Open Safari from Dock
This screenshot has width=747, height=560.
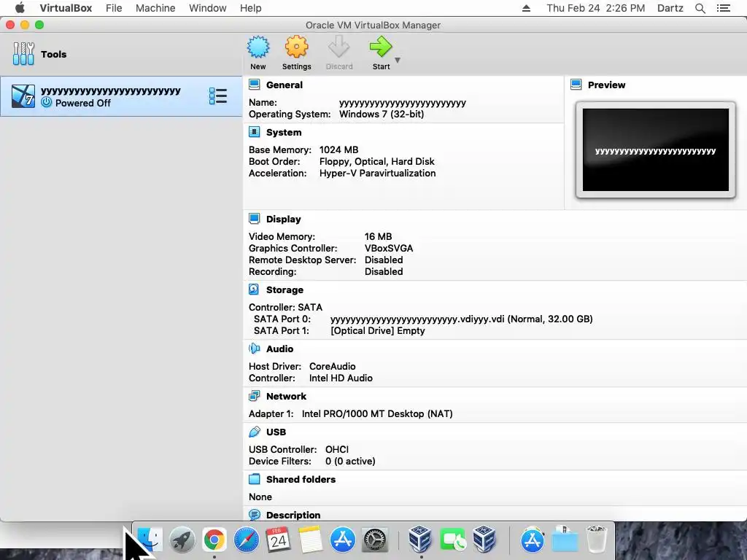[247, 540]
